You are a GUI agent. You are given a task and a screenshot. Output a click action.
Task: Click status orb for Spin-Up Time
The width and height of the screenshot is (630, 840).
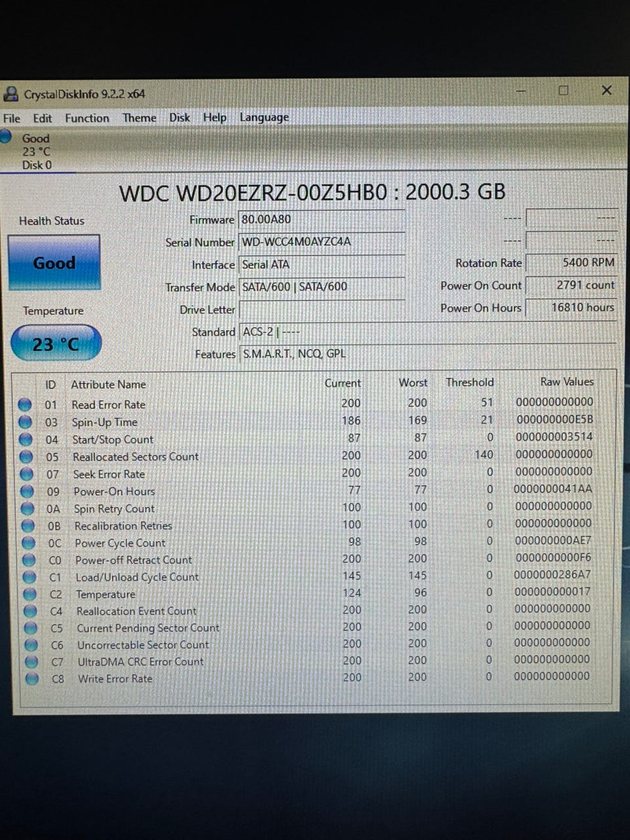click(26, 422)
